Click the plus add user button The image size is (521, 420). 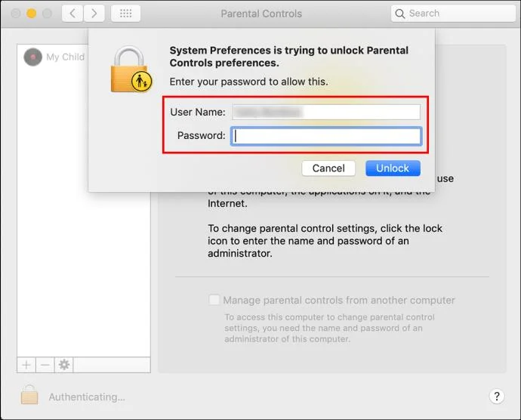pos(26,365)
